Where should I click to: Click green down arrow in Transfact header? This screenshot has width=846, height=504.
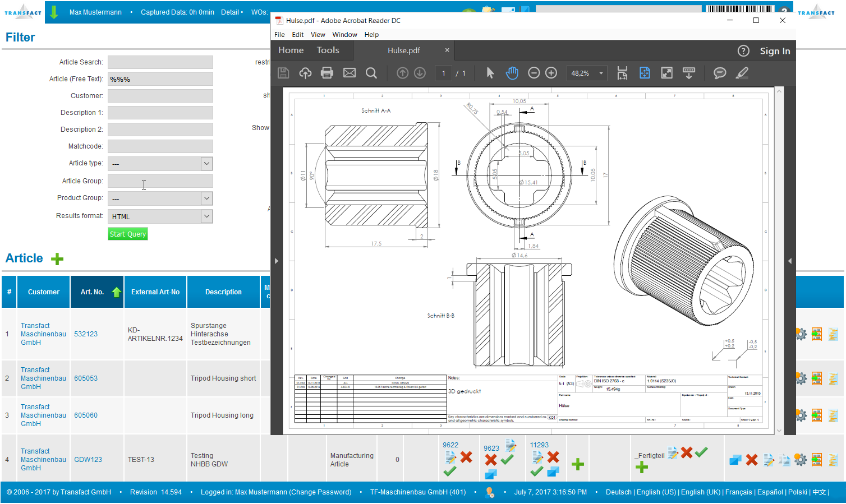(x=54, y=12)
